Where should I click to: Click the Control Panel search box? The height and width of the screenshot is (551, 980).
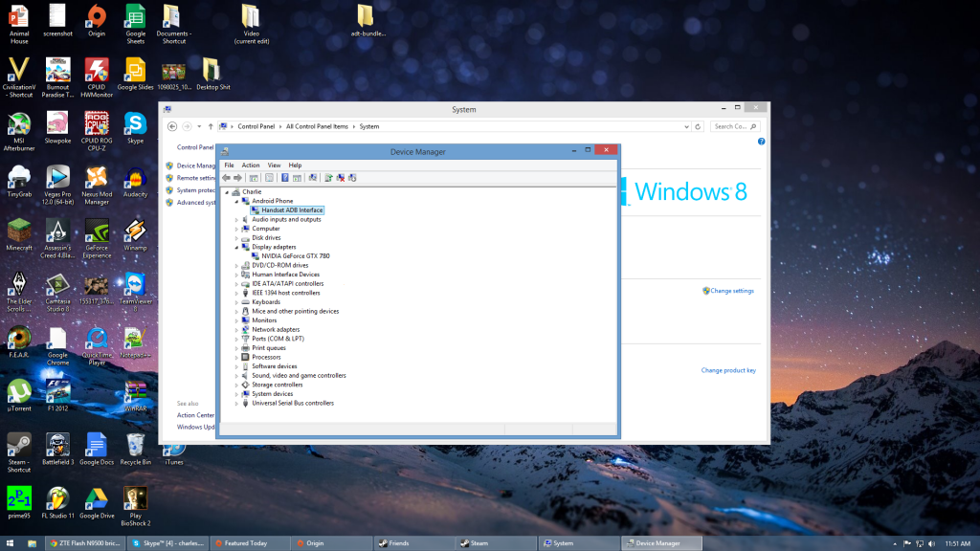point(733,126)
